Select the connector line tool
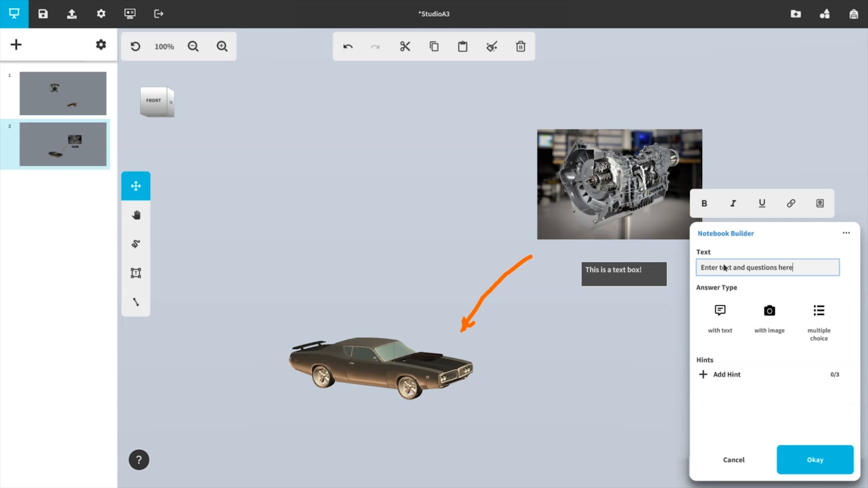Viewport: 868px width, 488px height. [136, 302]
